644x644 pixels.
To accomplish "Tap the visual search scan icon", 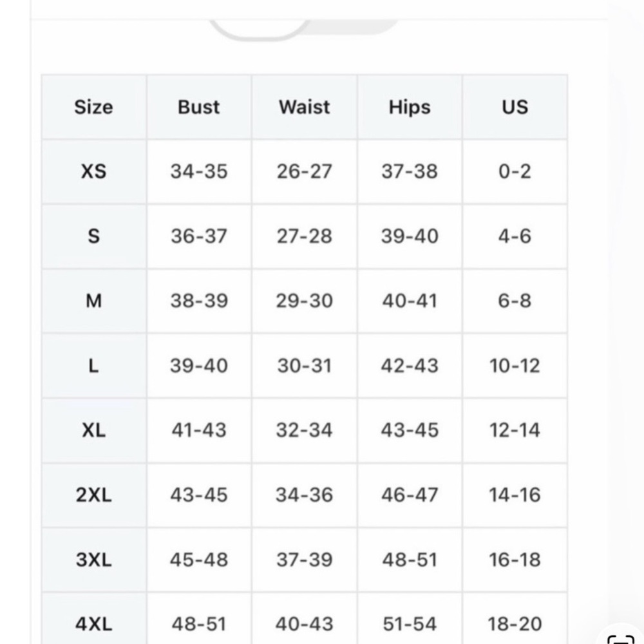I will click(621, 638).
